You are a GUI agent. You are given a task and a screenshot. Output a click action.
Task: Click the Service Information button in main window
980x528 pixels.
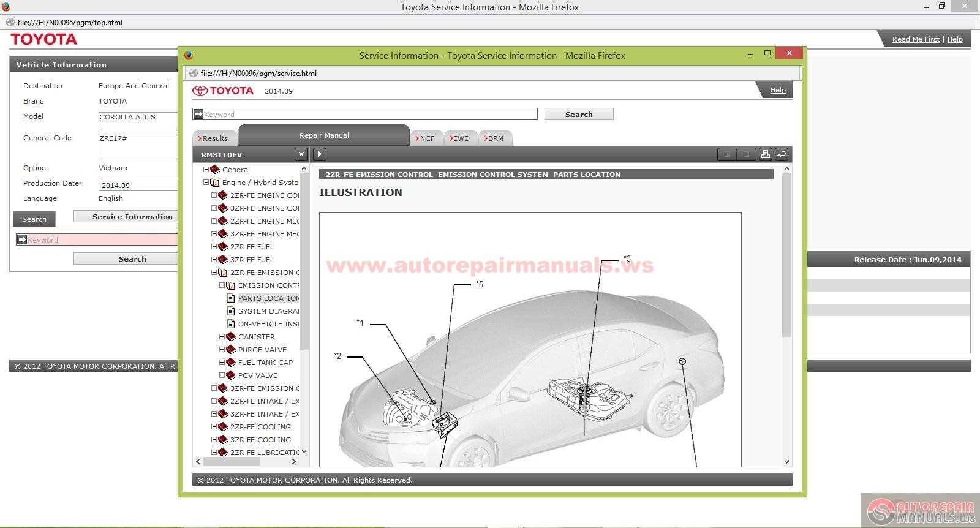[x=126, y=216]
